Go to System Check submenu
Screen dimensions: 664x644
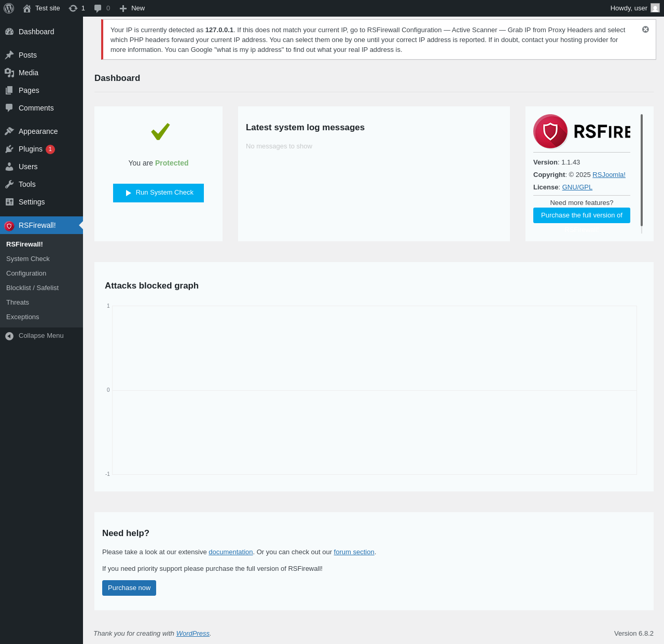41,258
